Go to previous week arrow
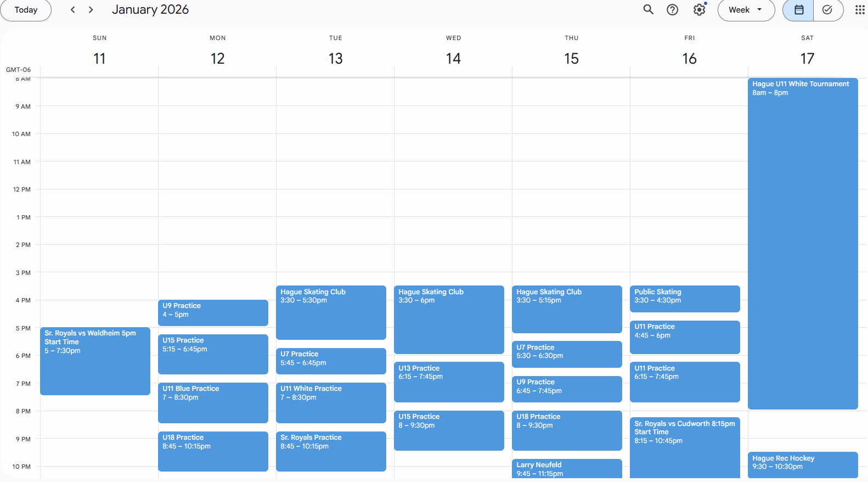This screenshot has height=482, width=868. pos(72,10)
